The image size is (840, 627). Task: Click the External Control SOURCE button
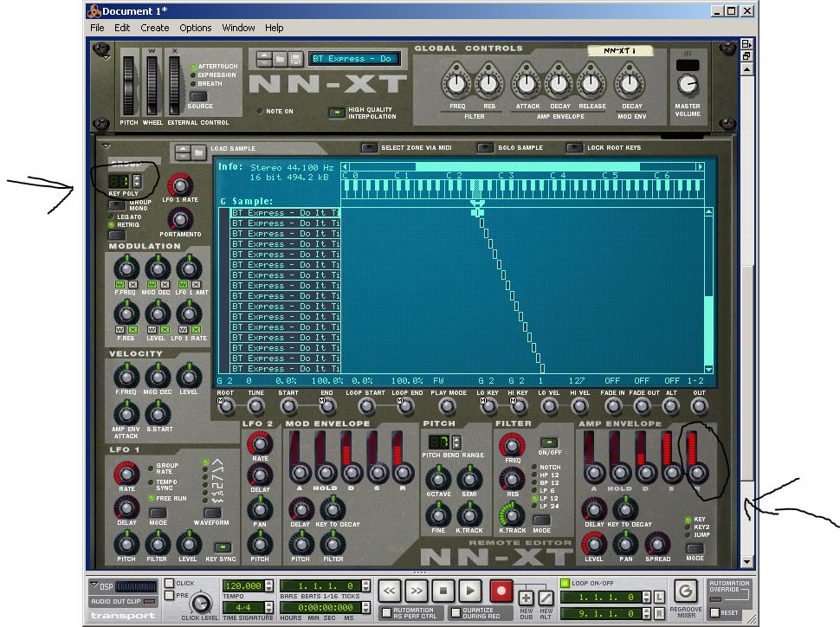(199, 96)
